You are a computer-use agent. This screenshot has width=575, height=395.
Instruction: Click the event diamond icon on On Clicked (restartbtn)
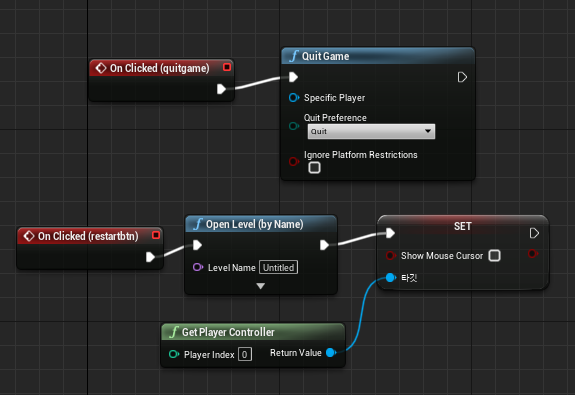pyautogui.click(x=29, y=236)
